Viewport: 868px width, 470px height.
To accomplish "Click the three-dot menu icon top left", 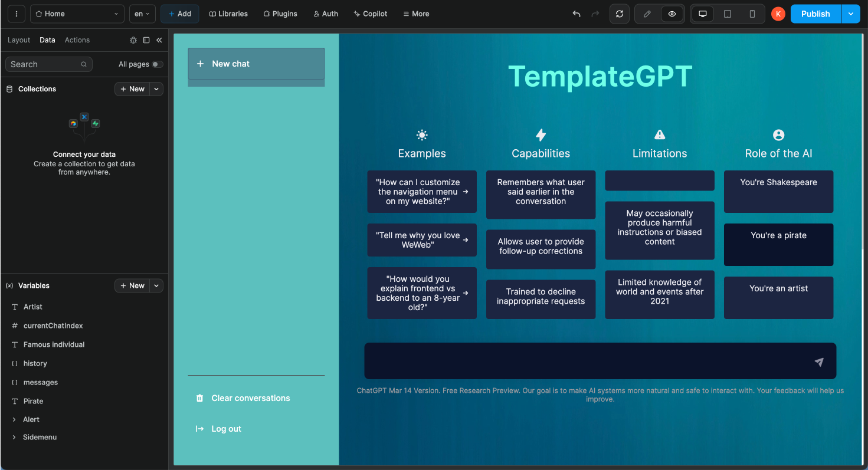I will 16,14.
